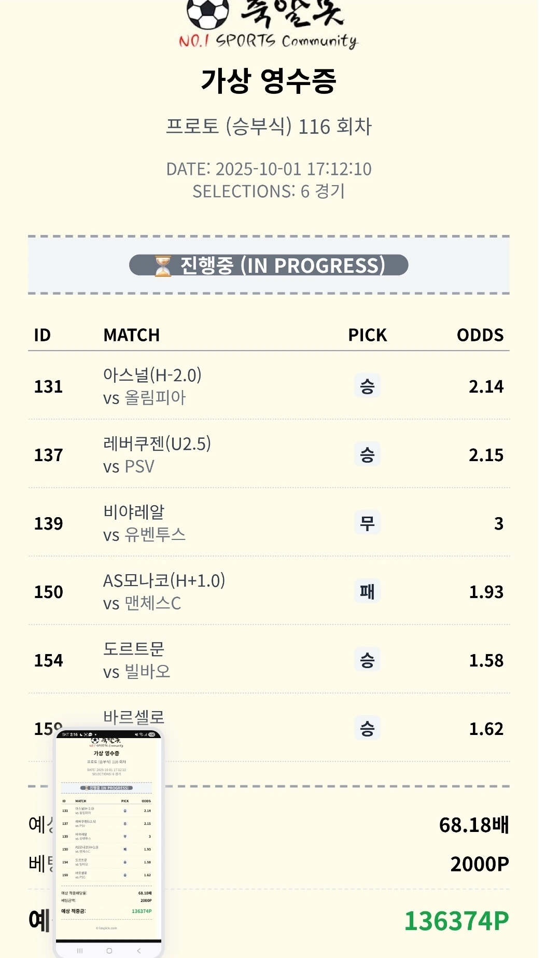Tap the 승 pick badge for match 131

tap(367, 386)
